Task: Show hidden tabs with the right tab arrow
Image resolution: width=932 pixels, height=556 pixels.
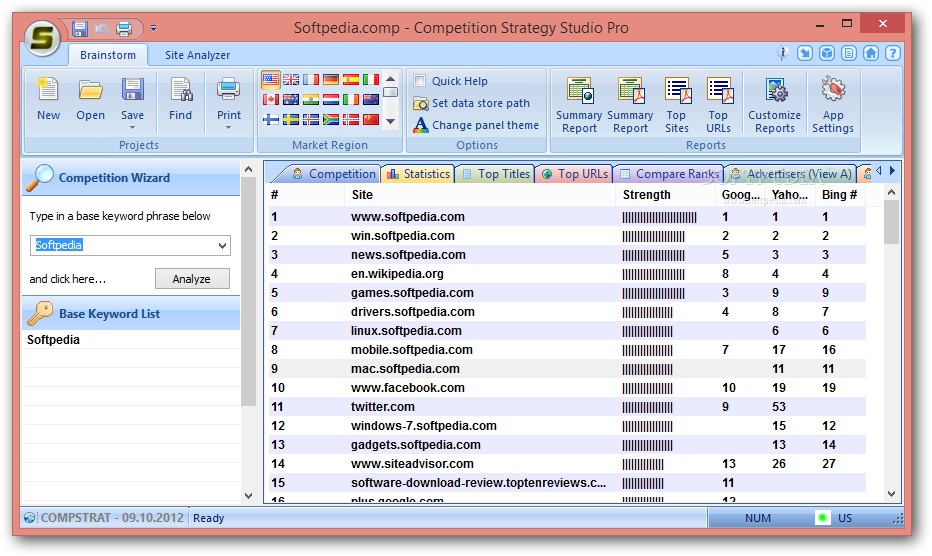Action: [x=892, y=171]
